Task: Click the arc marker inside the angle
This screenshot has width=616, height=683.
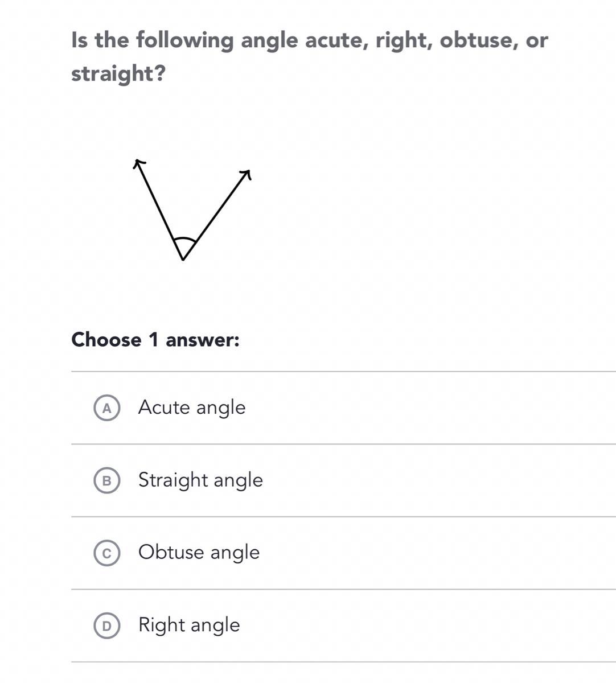Action: pos(184,239)
